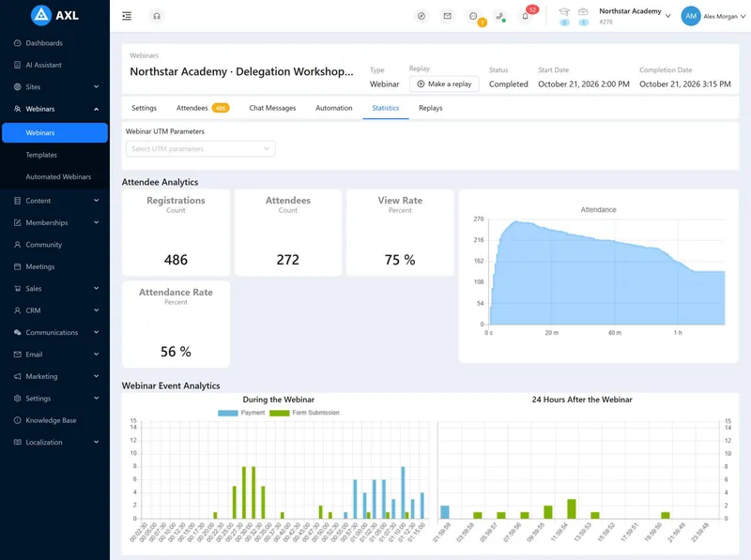Click the Attendance chart title
The height and width of the screenshot is (560, 751).
pos(598,209)
